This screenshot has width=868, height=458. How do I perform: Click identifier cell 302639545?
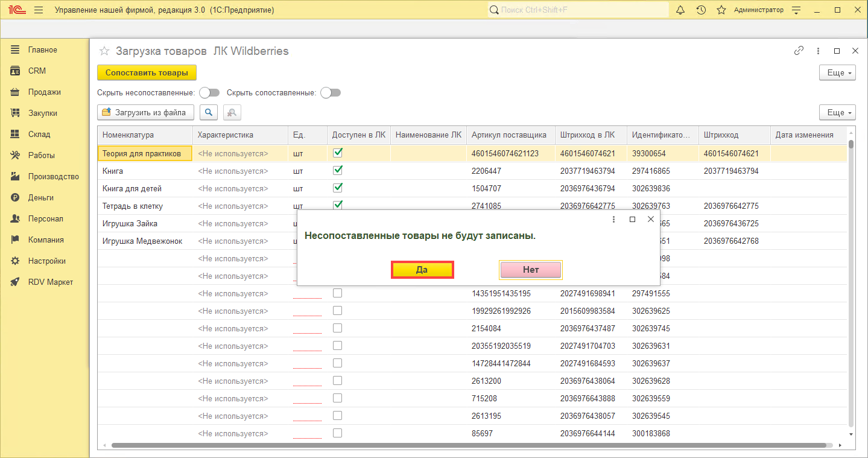pyautogui.click(x=662, y=416)
